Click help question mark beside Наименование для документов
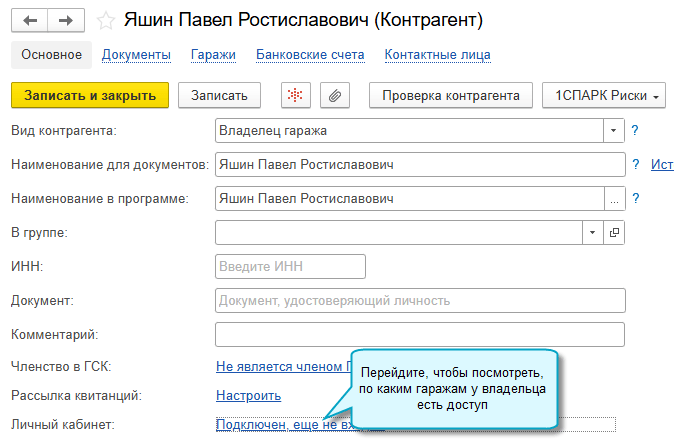674x441 pixels. pyautogui.click(x=635, y=164)
